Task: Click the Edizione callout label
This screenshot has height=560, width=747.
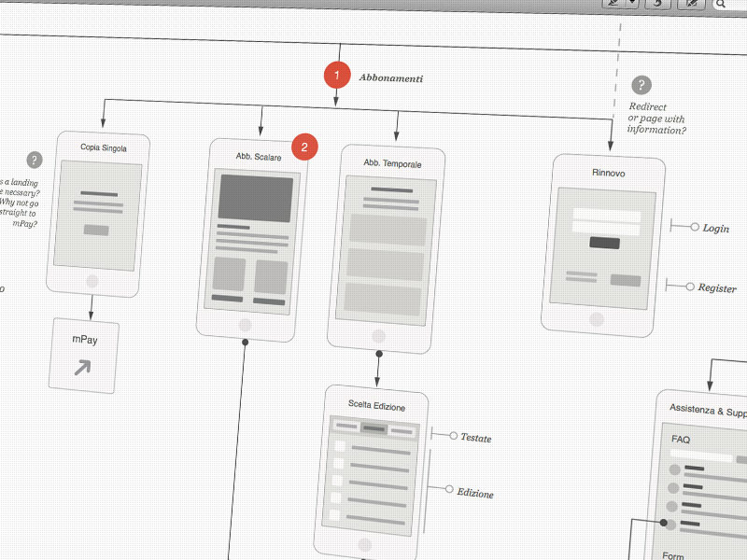Action: click(x=475, y=494)
